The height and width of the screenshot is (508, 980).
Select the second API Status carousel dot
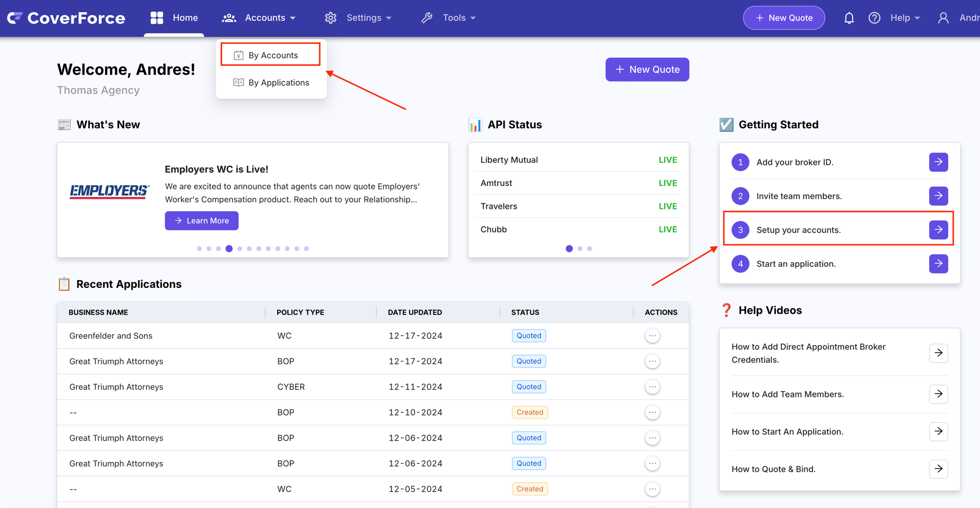click(580, 249)
